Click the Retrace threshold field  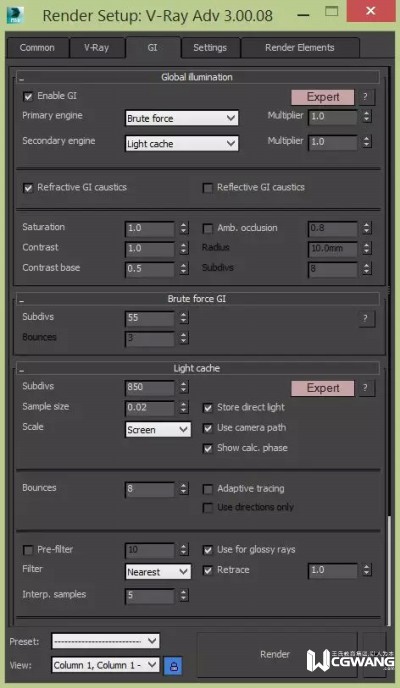coord(333,570)
